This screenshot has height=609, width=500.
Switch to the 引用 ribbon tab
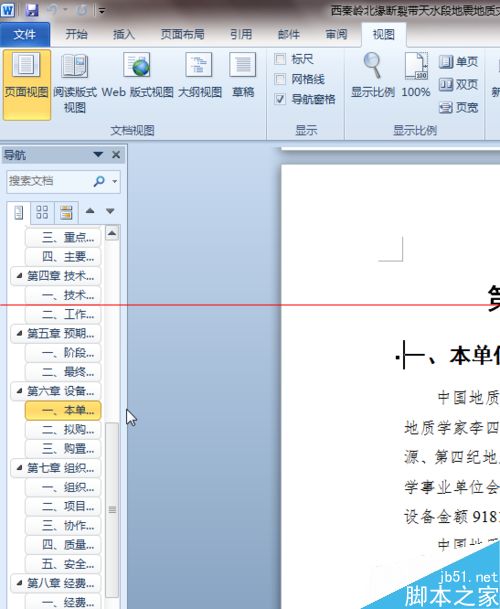(241, 35)
